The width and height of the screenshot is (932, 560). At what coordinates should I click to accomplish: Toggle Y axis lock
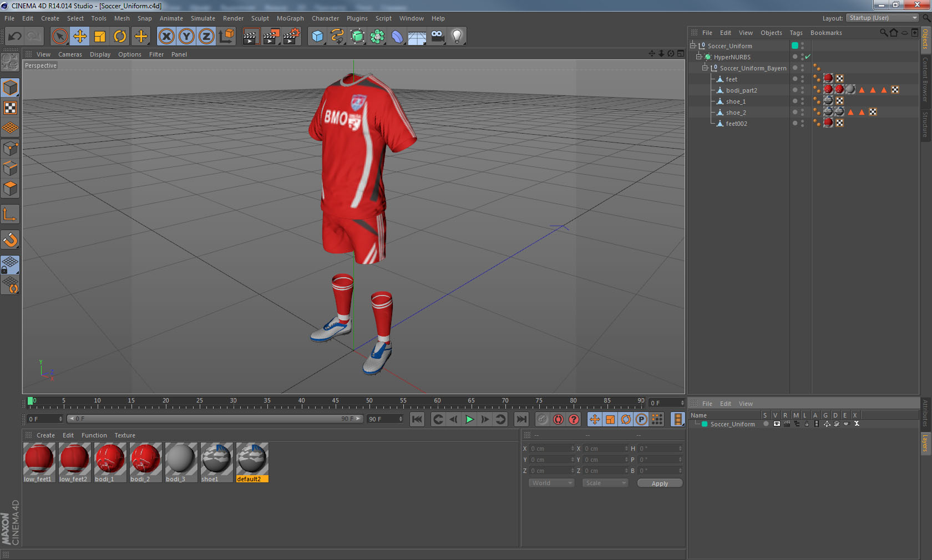tap(186, 37)
